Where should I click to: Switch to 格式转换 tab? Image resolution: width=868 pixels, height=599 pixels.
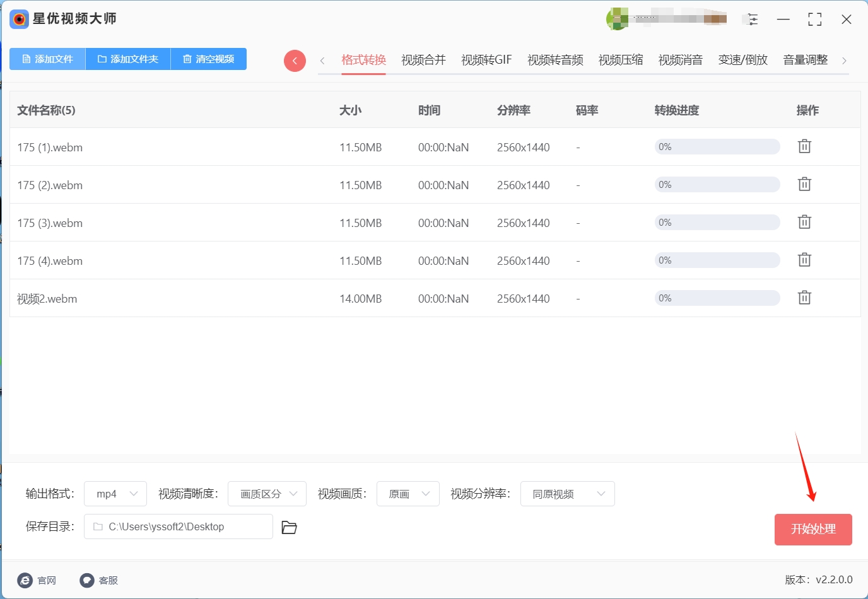363,60
